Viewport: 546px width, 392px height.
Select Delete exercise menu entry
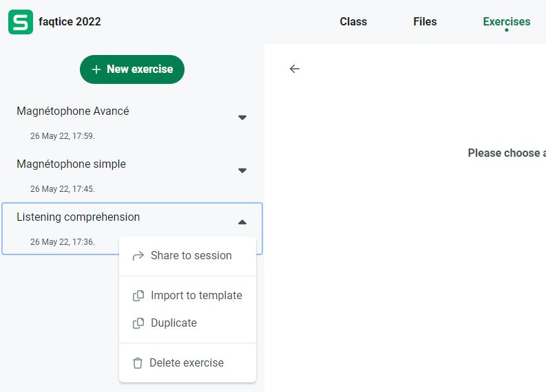pyautogui.click(x=187, y=363)
